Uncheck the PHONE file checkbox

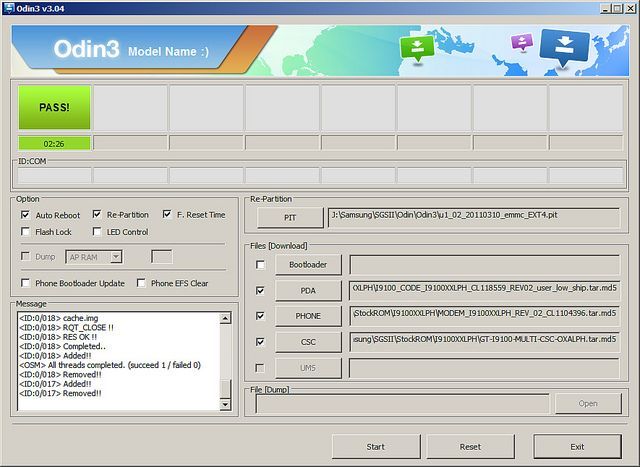(x=260, y=316)
